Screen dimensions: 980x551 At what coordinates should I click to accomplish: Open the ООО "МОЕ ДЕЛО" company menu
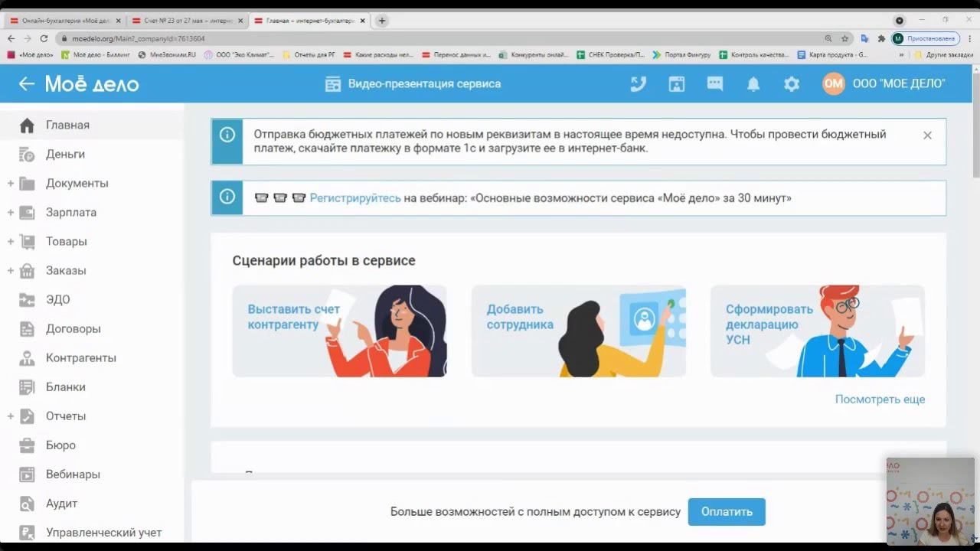coord(899,84)
